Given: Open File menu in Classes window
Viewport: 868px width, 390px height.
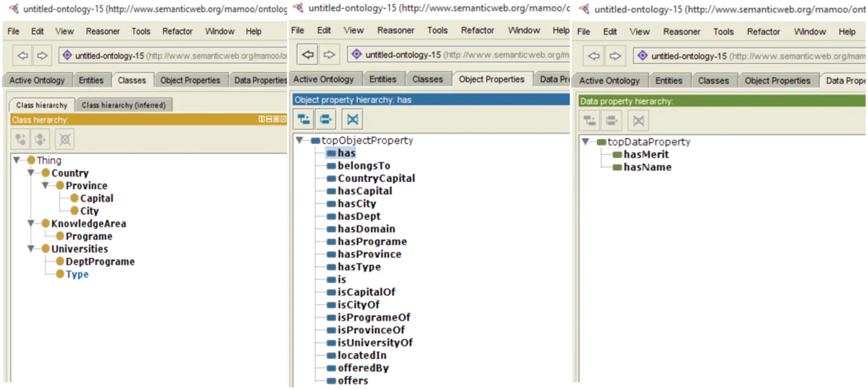Looking at the screenshot, I should [13, 31].
